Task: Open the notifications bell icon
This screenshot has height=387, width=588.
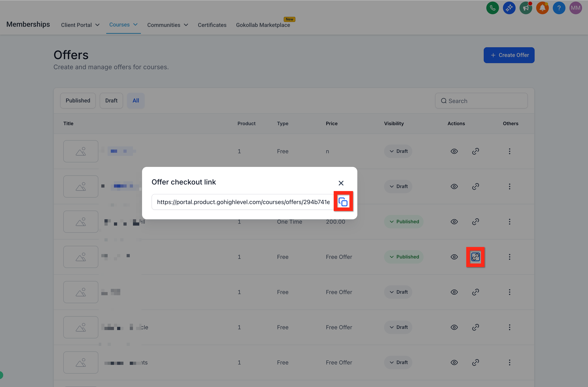Action: 542,8
